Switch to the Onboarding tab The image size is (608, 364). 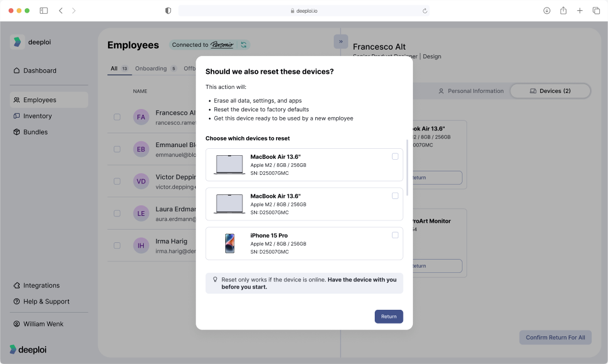156,69
